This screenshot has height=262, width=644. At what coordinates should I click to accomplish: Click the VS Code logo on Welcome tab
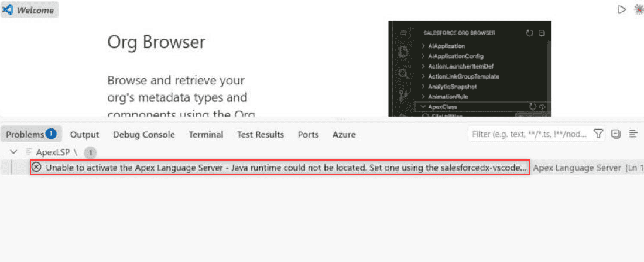[x=8, y=10]
